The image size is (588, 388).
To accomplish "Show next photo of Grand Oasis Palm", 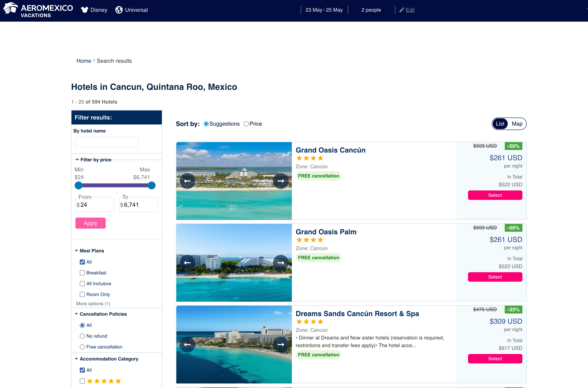I will coord(281,263).
